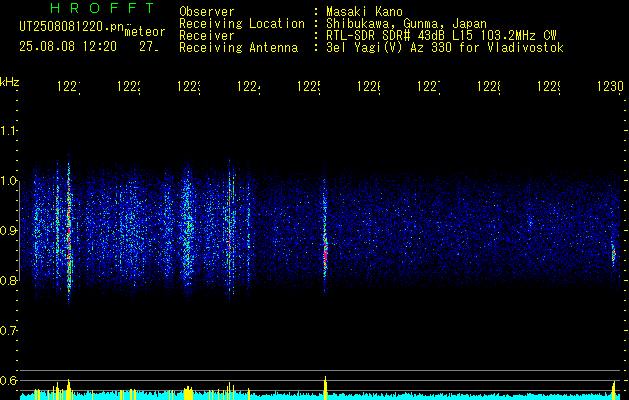Select 'Shibukawa, Gunma, Japan' location text

[x=406, y=24]
